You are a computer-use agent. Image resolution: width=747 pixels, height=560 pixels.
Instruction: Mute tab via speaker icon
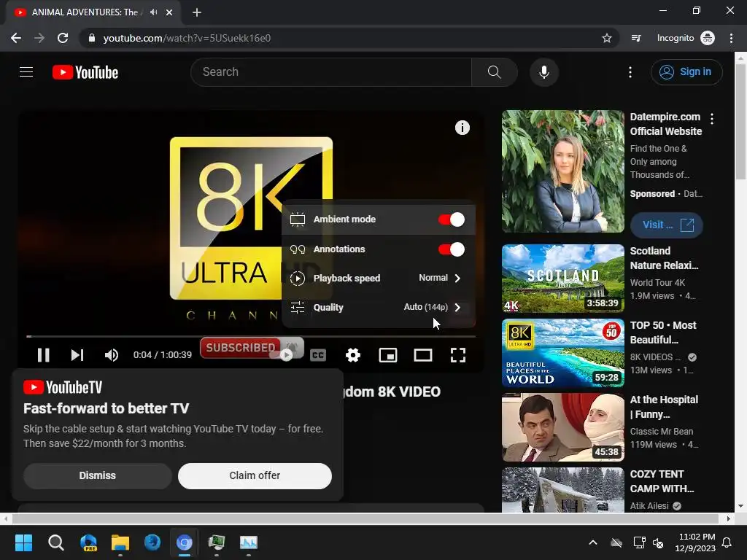click(x=153, y=12)
